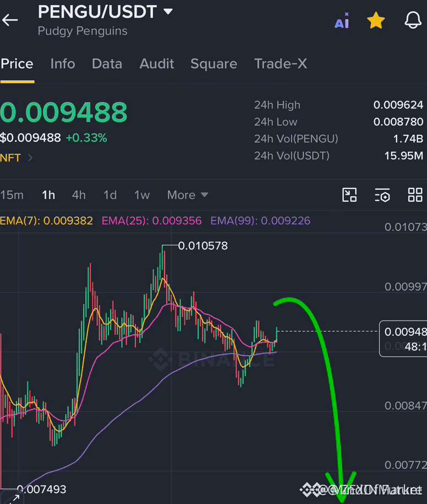
Task: Switch to the Info tab
Action: [63, 64]
